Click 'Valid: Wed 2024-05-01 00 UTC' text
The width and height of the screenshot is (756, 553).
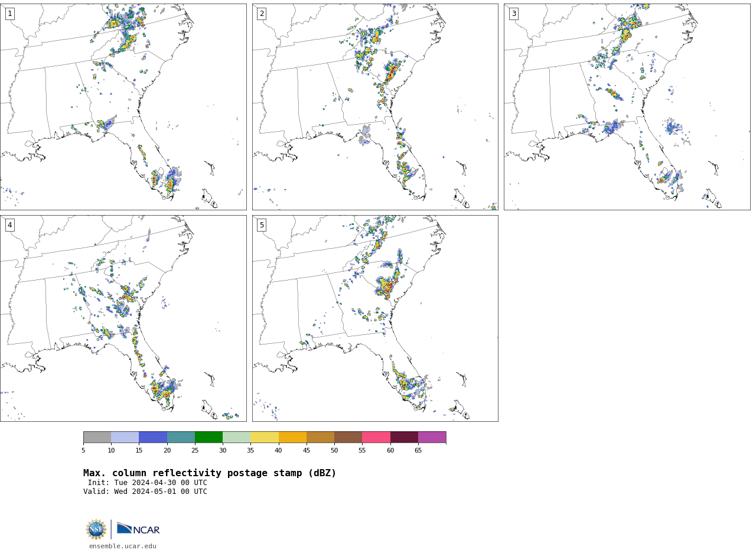[x=145, y=492]
